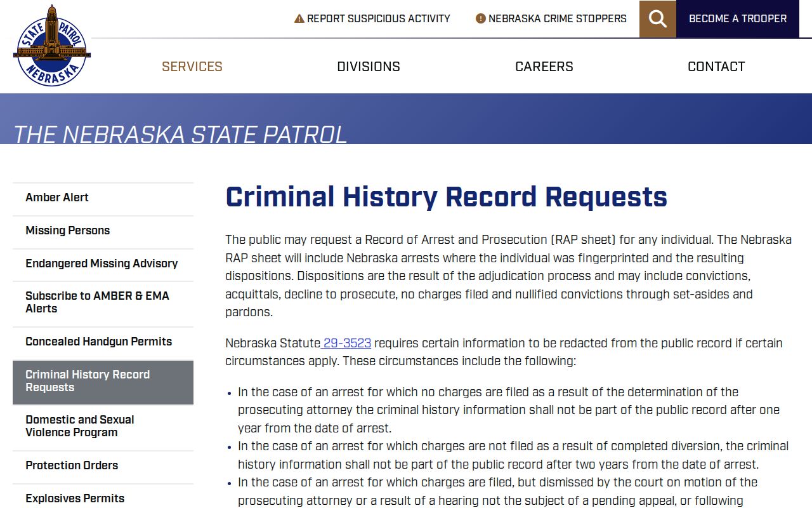
Task: Open Concealed Handgun Permits sidebar link
Action: coord(103,342)
